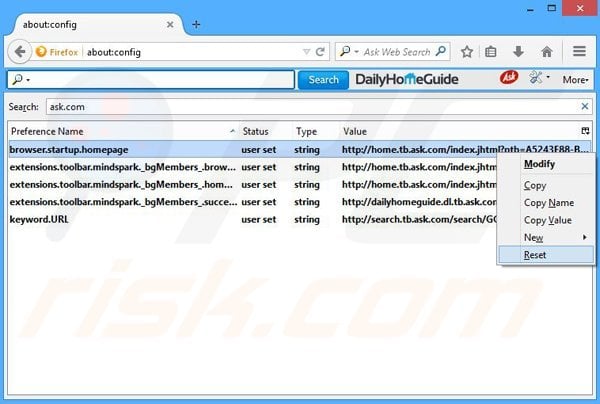Open the Downloads arrow icon
Image resolution: width=600 pixels, height=404 pixels.
point(518,52)
